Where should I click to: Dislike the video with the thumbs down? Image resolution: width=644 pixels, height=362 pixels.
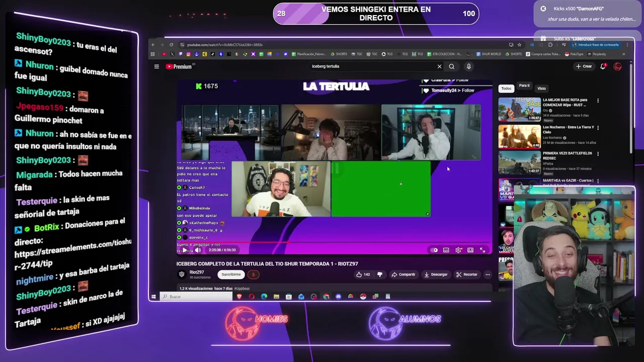point(380,275)
